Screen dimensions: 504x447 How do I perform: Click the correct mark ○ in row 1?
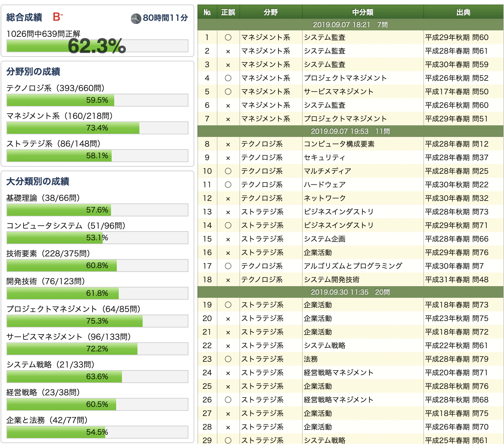point(228,37)
